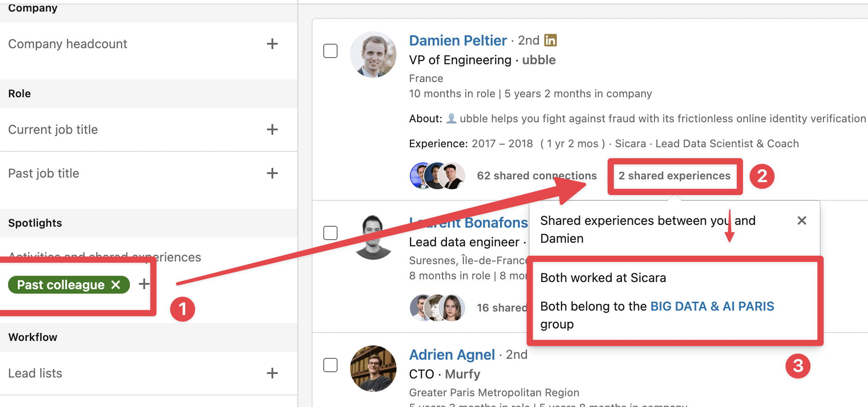Check the box beside Laurent Bonafons

330,233
